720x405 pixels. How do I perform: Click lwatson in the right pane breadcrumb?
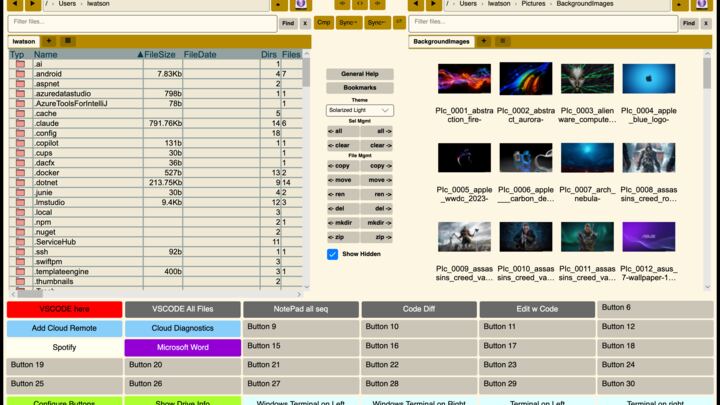click(499, 4)
